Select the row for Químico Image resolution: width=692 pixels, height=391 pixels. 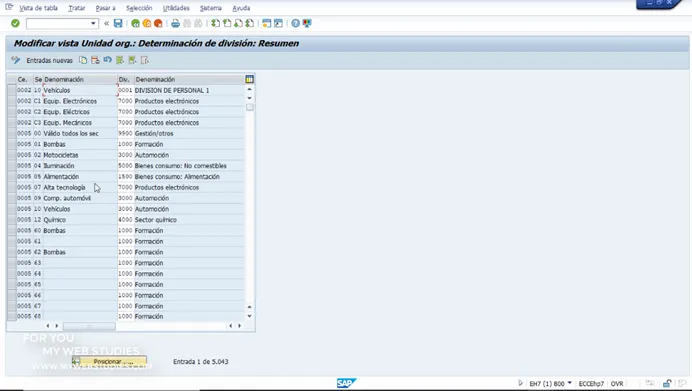(12, 220)
